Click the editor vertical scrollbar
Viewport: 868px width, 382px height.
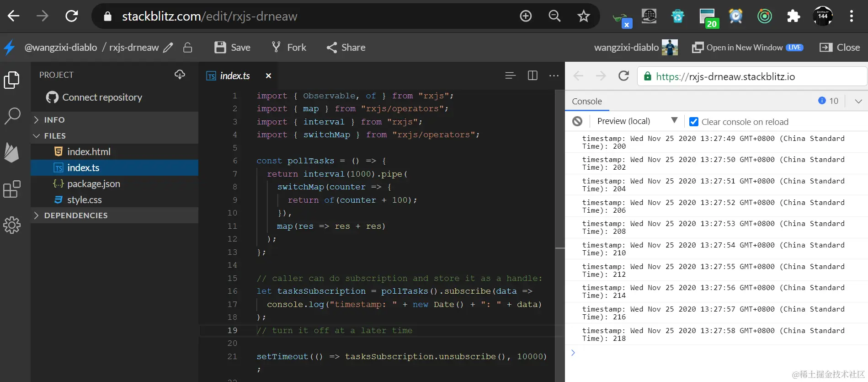pyautogui.click(x=560, y=236)
